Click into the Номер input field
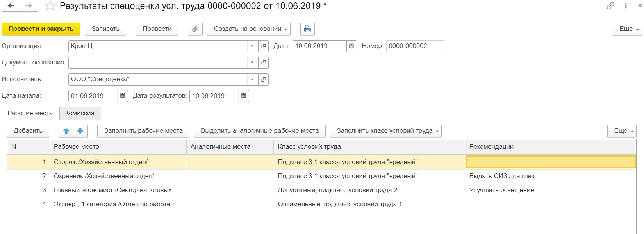The height and width of the screenshot is (234, 644). pos(415,46)
